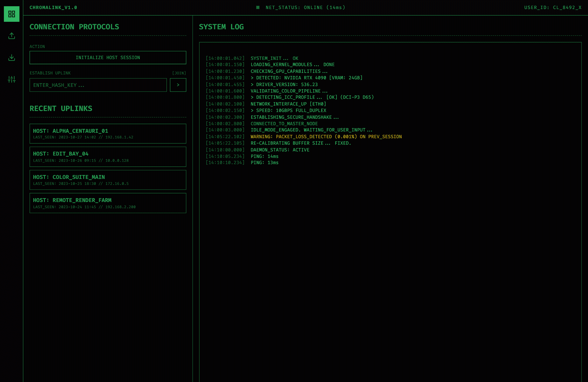The image size is (588, 382).
Task: Click the System Log heading
Action: point(221,27)
